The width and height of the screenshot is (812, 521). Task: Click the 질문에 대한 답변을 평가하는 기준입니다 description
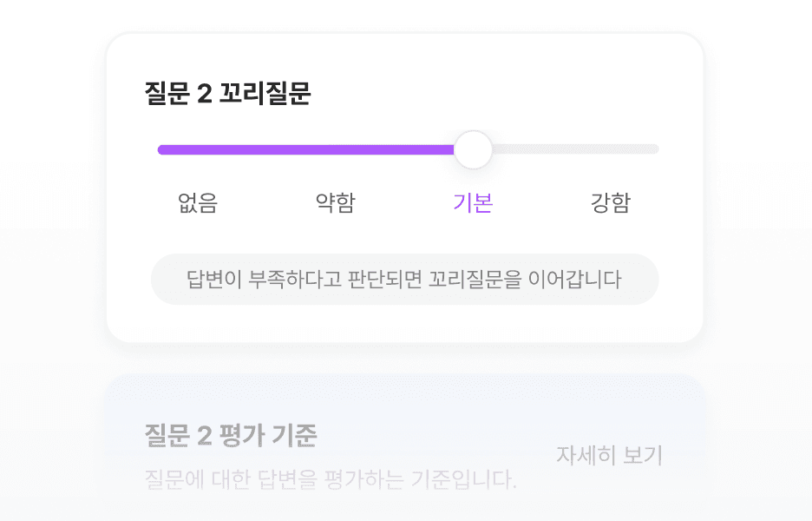(331, 479)
